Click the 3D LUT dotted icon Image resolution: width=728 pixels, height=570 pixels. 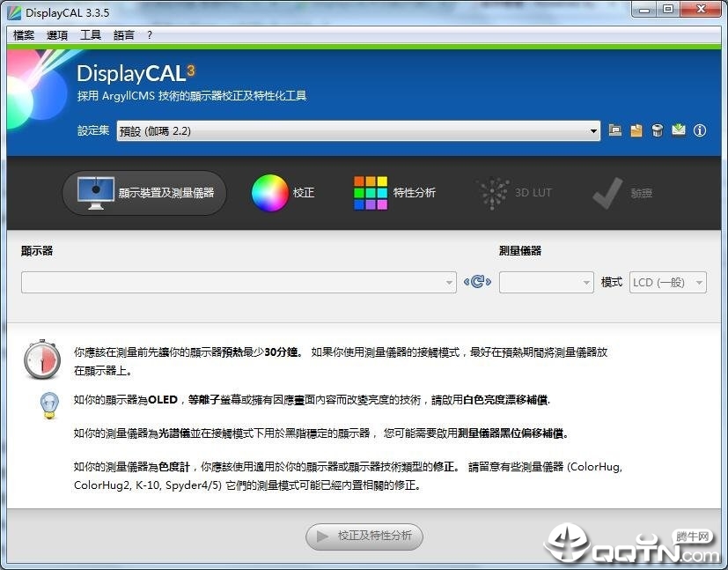[x=493, y=193]
